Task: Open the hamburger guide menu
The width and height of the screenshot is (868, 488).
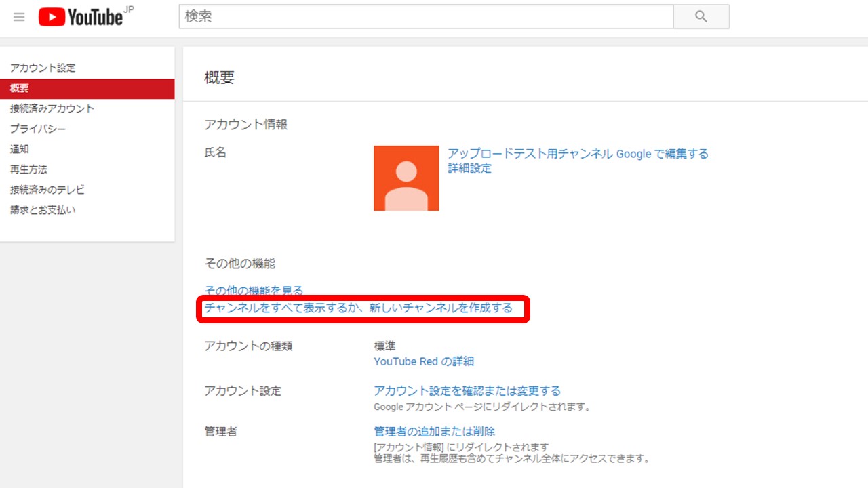Action: 19,17
